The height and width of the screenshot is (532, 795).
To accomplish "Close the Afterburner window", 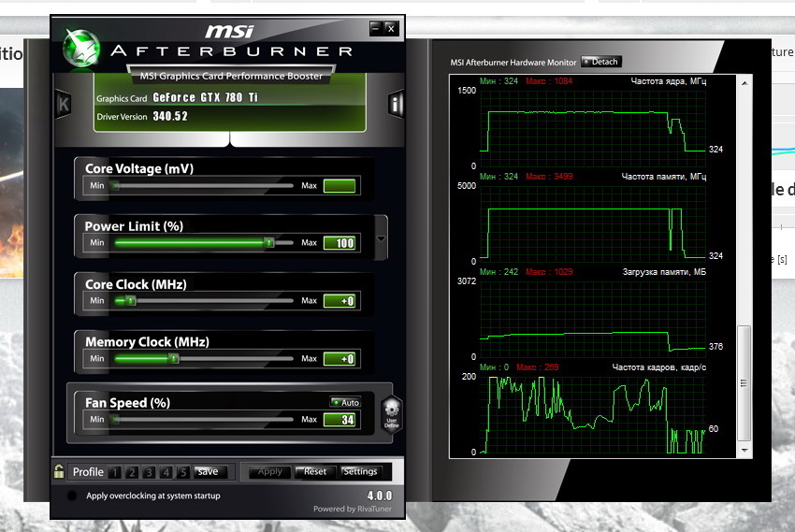I will point(391,28).
